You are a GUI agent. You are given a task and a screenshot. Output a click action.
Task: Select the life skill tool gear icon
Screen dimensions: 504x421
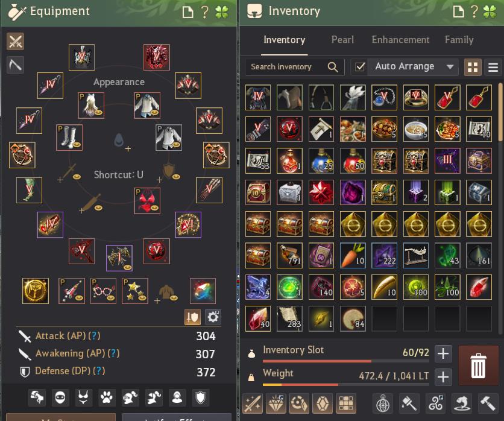(x=16, y=65)
